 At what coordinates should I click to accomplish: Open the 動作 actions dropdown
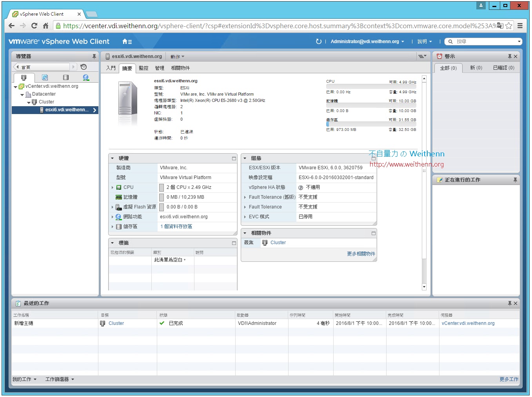tap(177, 56)
